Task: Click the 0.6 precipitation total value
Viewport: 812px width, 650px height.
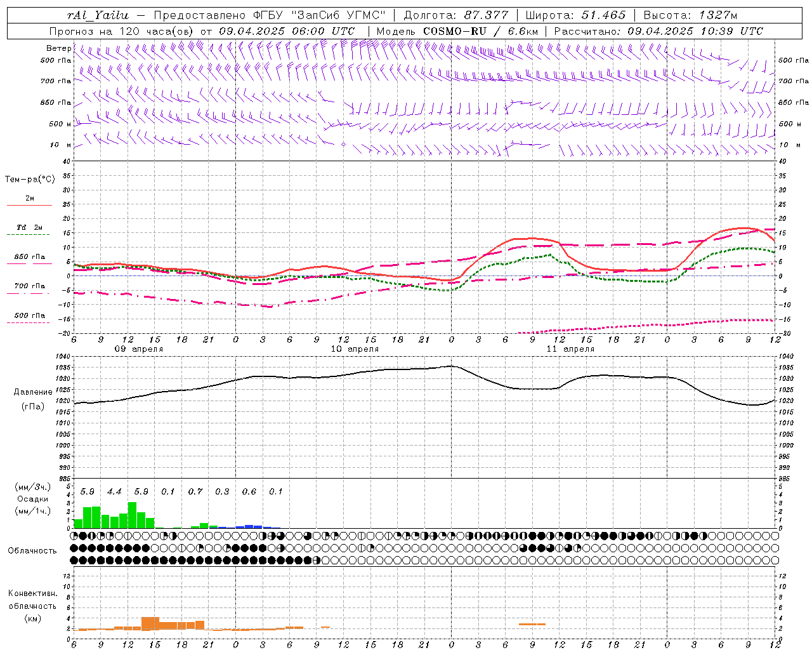Action: (249, 491)
